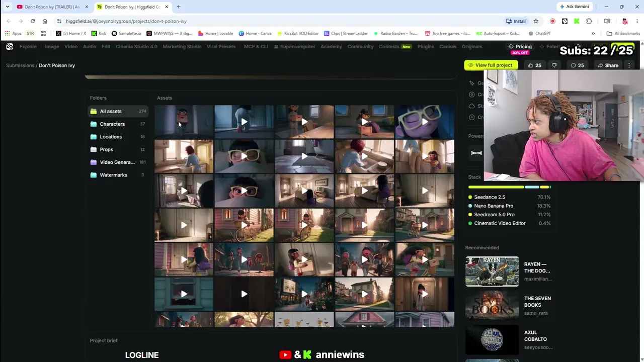This screenshot has height=362, width=644.
Task: Open the Clips | StreamLadder bookmark
Action: click(346, 34)
